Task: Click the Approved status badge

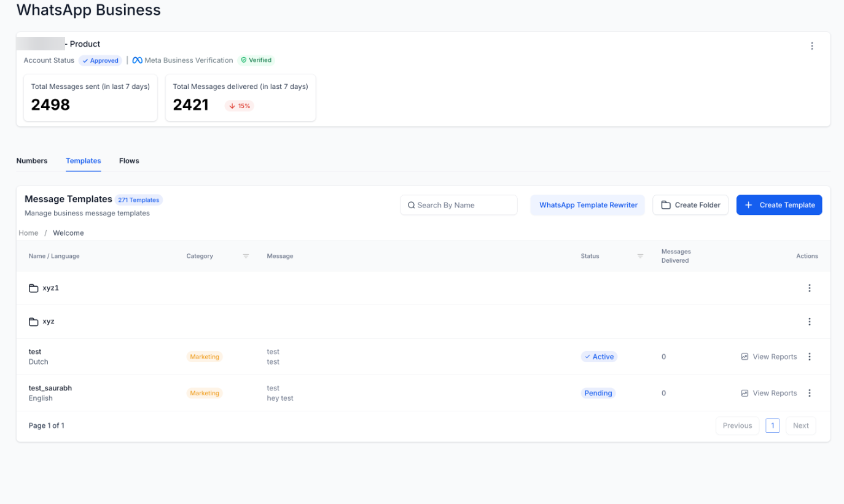Action: click(100, 61)
